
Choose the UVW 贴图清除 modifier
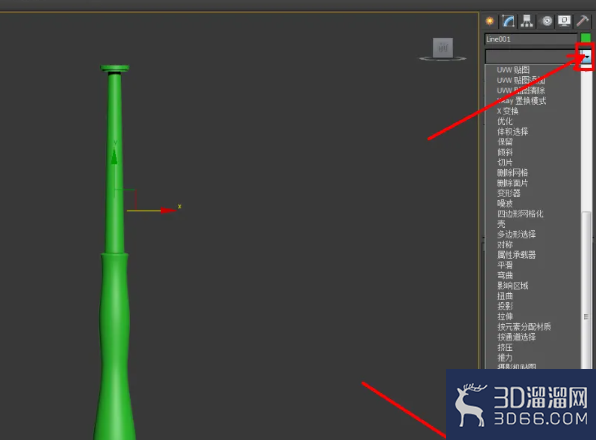coord(521,90)
